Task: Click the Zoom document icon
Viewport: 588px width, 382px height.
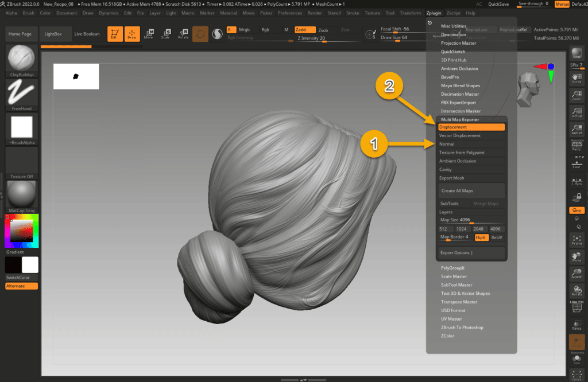Action: (x=577, y=95)
